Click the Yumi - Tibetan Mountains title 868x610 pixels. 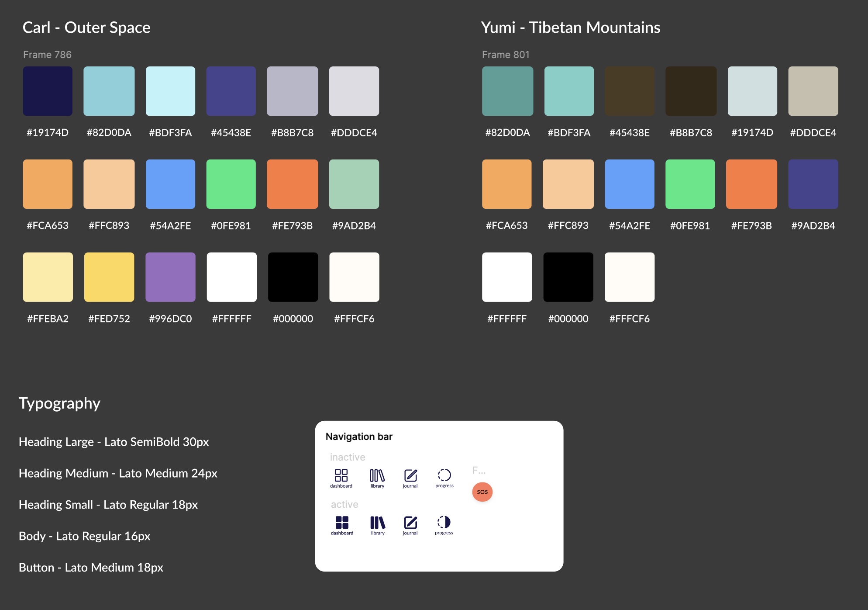[571, 27]
